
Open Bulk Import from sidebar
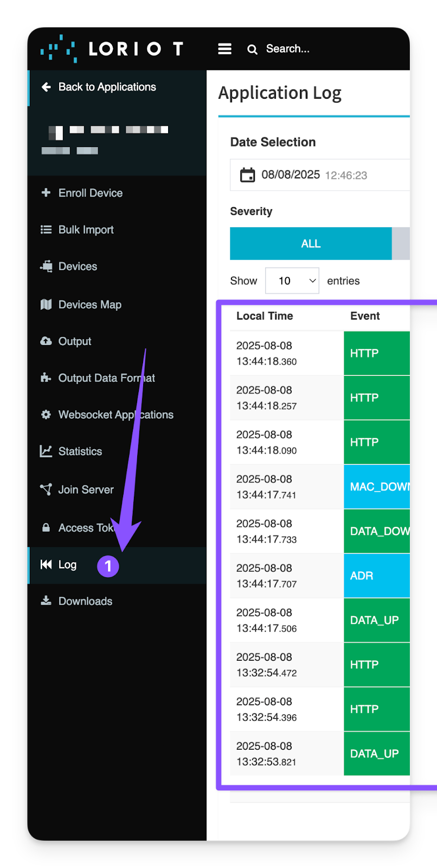86,230
